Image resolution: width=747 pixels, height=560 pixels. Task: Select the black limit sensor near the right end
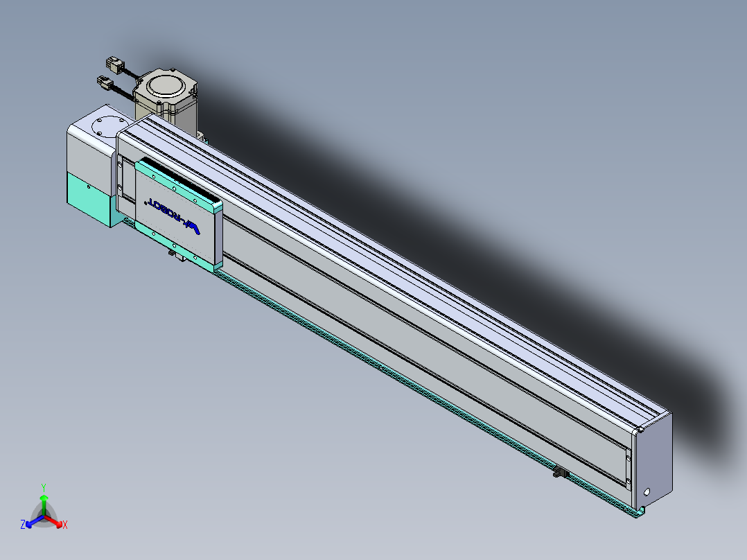tap(560, 472)
